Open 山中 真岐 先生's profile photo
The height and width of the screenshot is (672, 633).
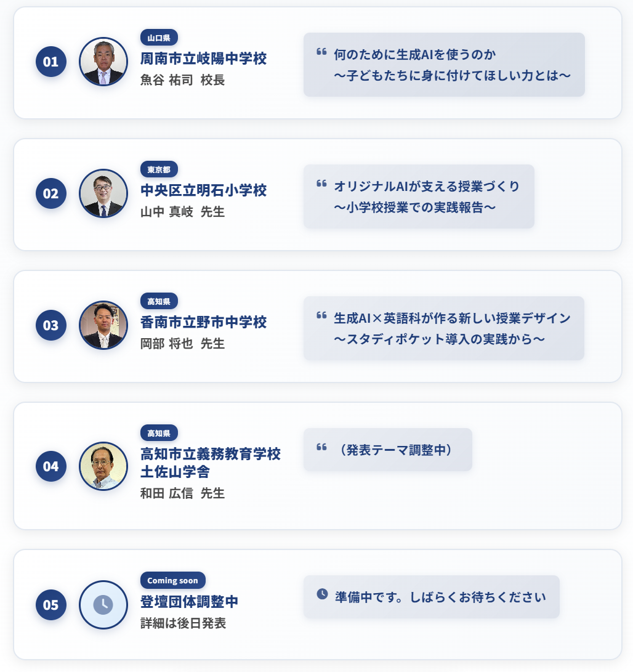coord(103,193)
